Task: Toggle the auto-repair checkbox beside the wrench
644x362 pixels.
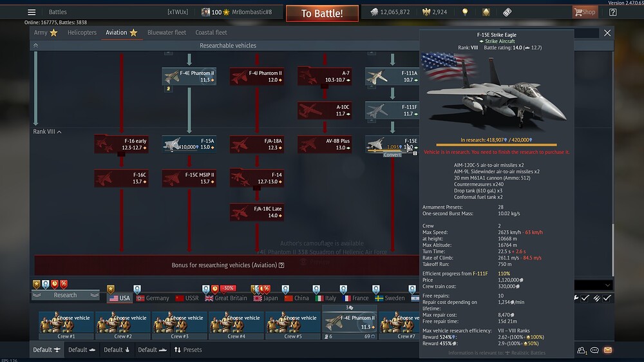Action: coord(585,298)
